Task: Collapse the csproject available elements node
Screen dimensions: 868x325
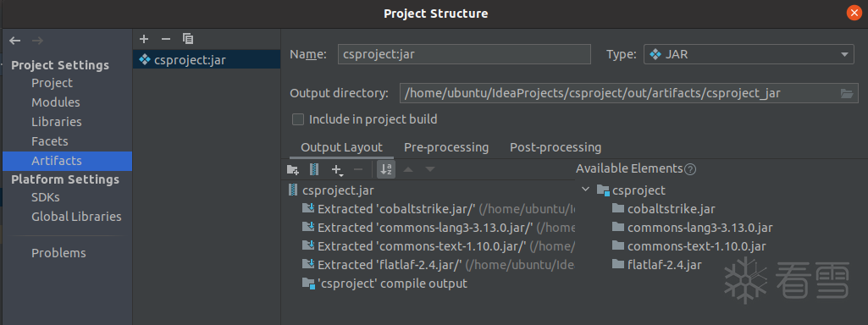Action: point(586,190)
